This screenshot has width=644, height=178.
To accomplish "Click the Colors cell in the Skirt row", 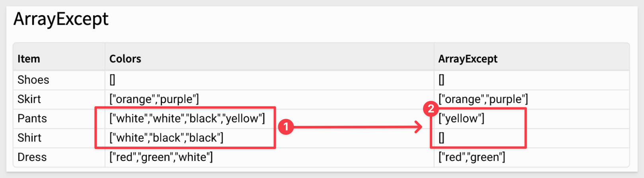I will pyautogui.click(x=154, y=99).
